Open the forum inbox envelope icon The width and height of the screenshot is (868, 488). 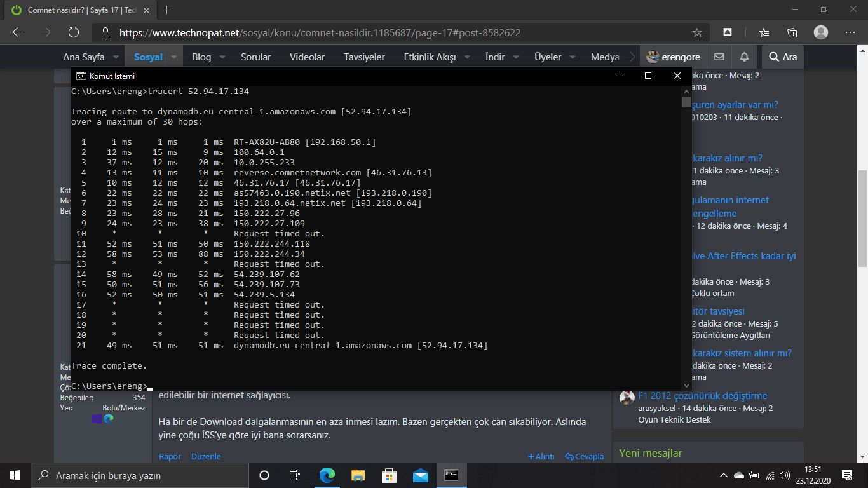point(719,57)
